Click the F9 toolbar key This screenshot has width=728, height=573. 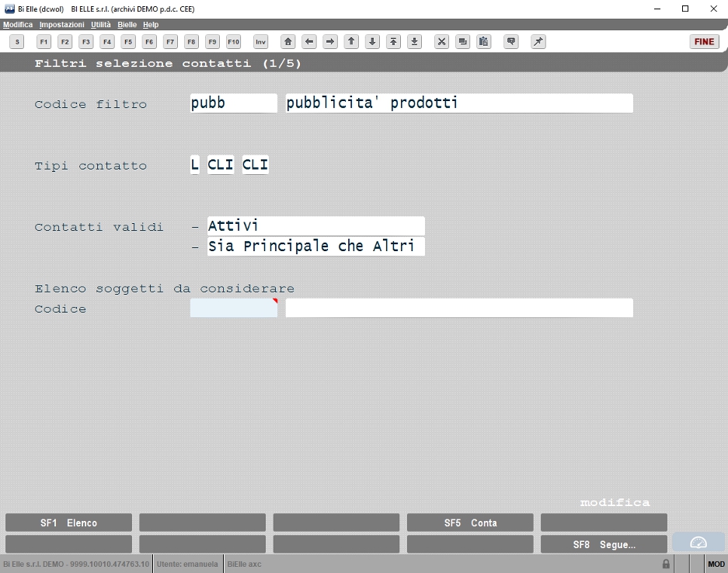tap(212, 42)
